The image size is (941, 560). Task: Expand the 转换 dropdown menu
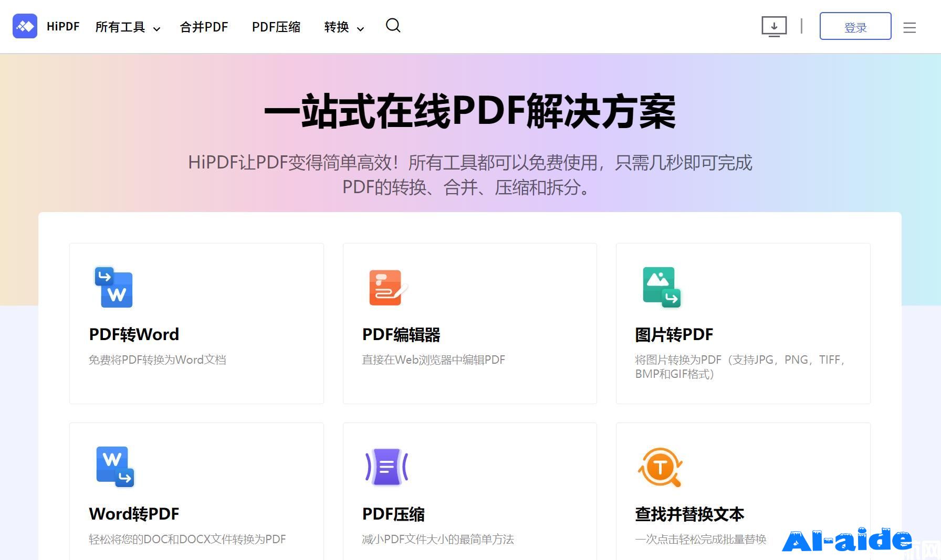tap(344, 27)
